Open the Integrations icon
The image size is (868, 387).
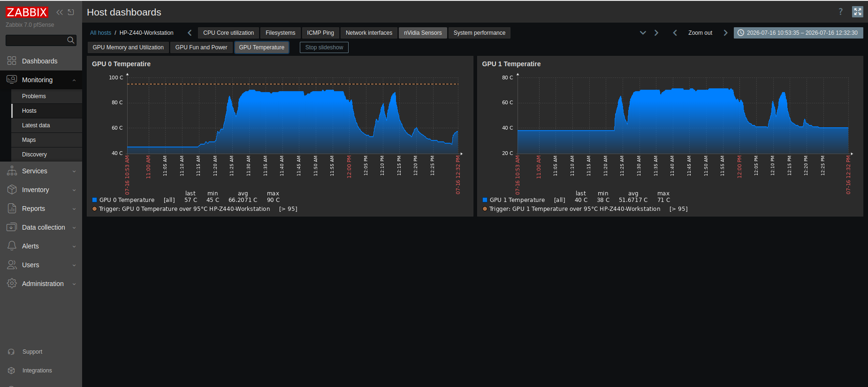coord(12,371)
